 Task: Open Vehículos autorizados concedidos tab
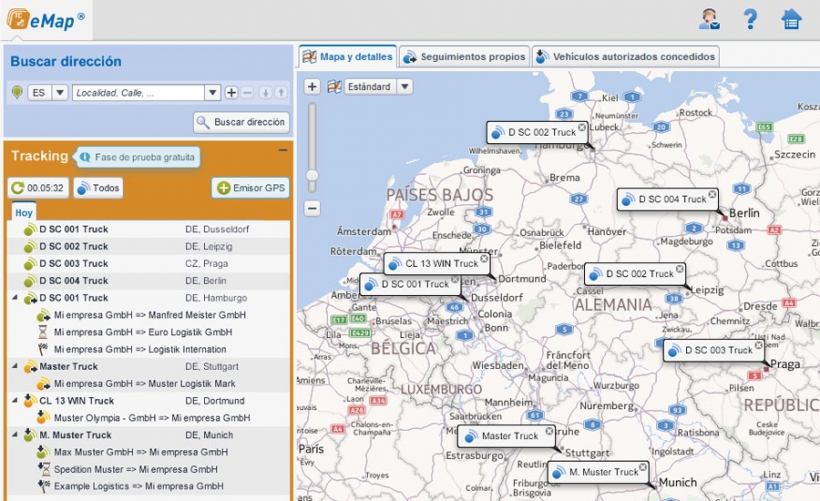click(625, 56)
